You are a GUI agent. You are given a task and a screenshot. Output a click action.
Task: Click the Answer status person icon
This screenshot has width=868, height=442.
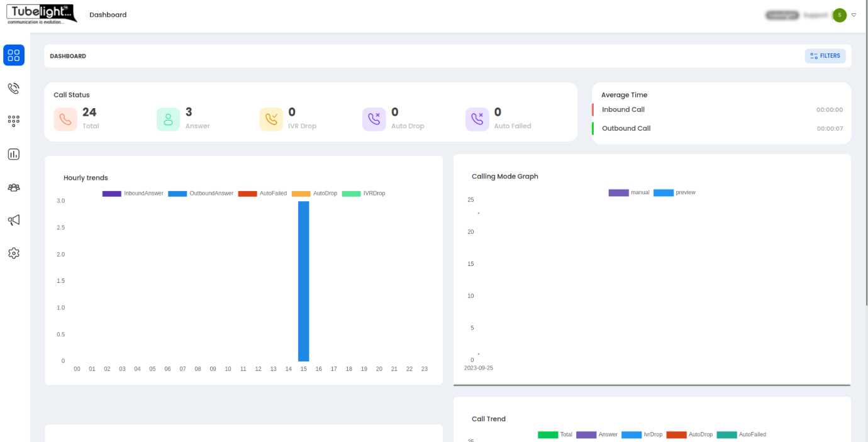[x=168, y=119]
